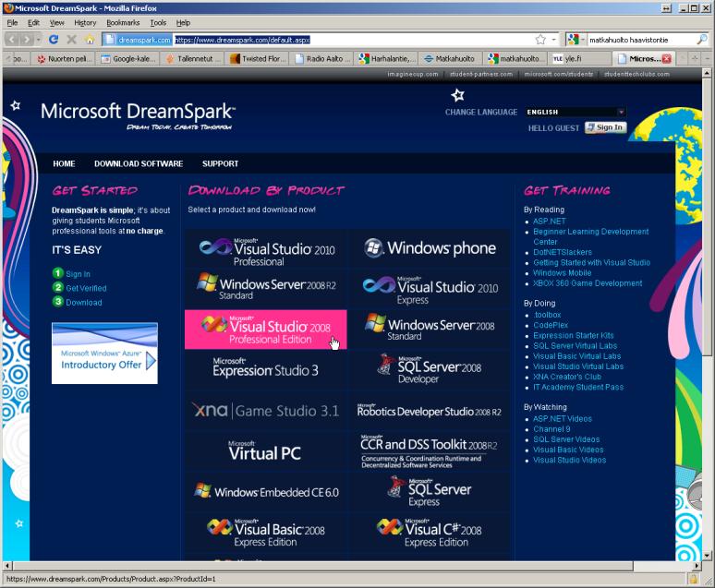Image resolution: width=715 pixels, height=588 pixels.
Task: Close the Micros... tab with its red X
Action: click(666, 58)
